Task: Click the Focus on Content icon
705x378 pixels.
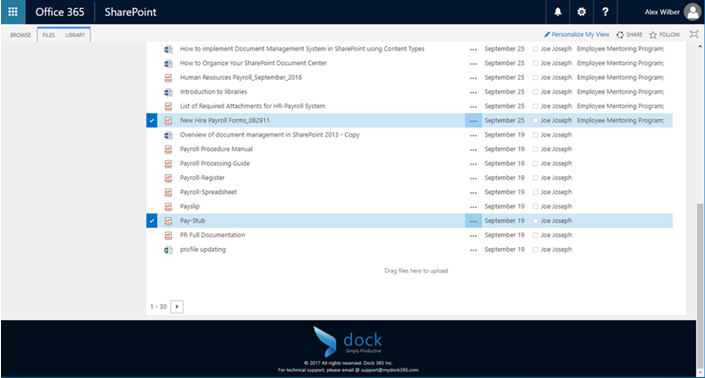Action: 694,34
